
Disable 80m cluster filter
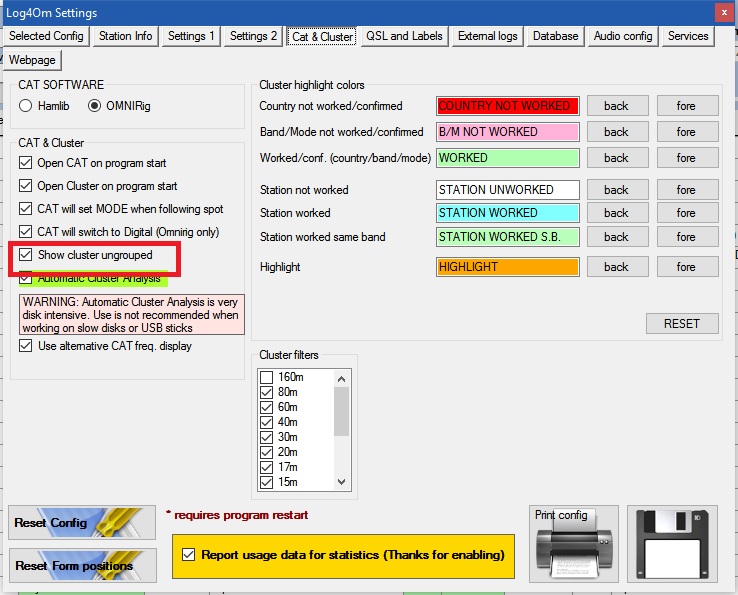pos(266,392)
